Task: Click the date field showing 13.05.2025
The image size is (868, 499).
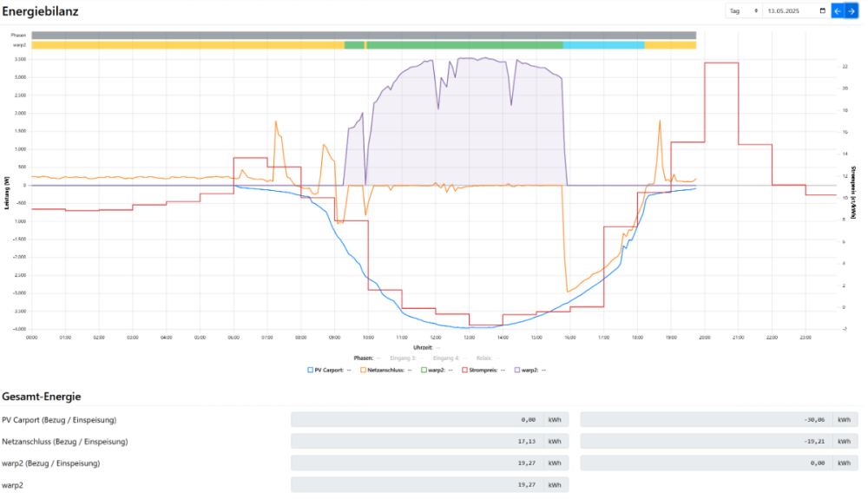Action: coord(788,10)
